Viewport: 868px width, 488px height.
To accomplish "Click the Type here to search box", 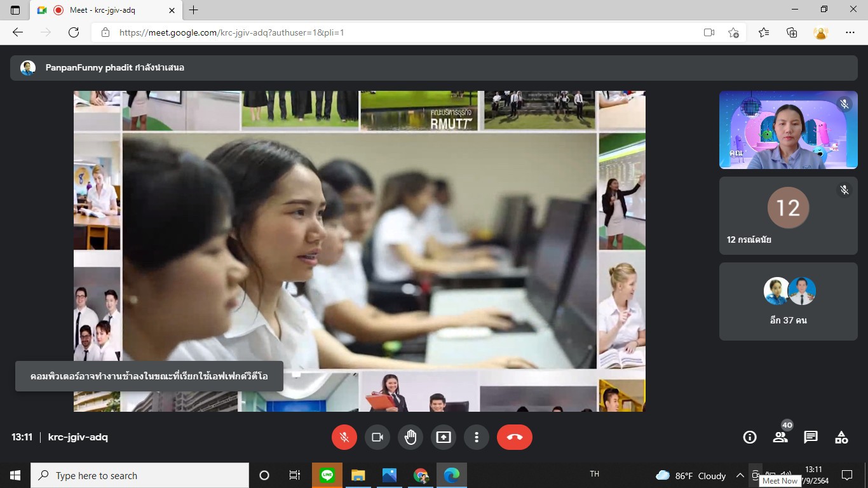I will (140, 475).
